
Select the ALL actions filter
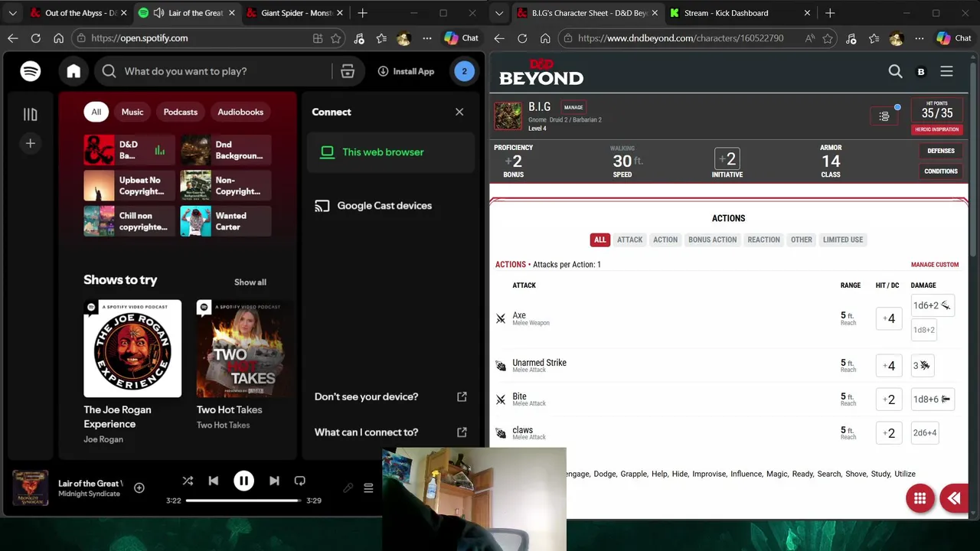point(600,240)
